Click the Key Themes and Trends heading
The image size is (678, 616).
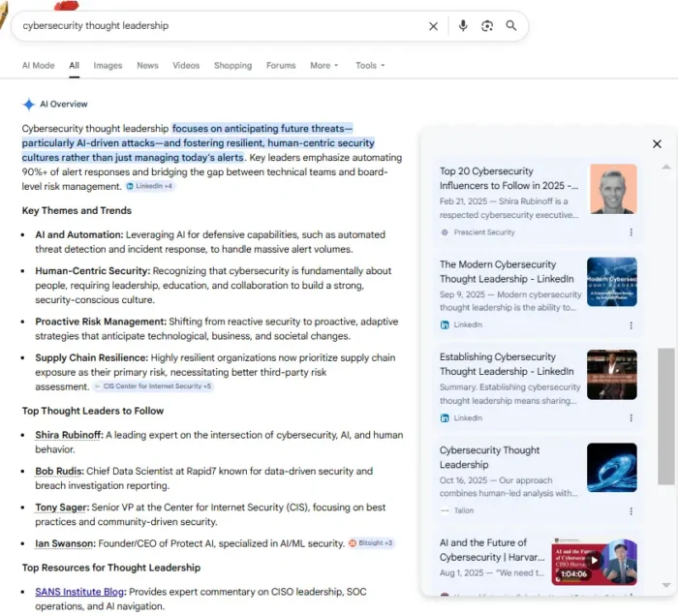coord(77,210)
